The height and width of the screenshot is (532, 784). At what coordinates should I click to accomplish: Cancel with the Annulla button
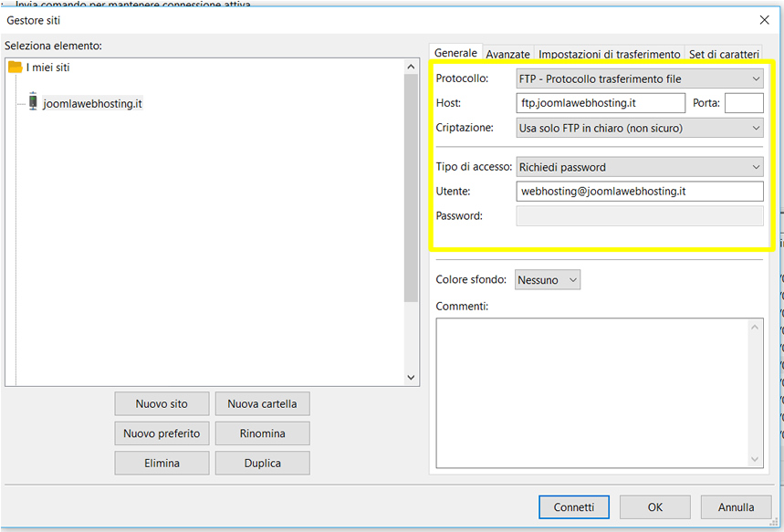736,507
